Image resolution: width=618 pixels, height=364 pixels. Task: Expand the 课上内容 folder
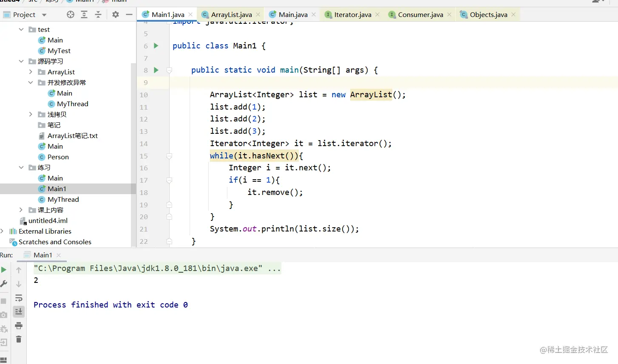click(21, 210)
